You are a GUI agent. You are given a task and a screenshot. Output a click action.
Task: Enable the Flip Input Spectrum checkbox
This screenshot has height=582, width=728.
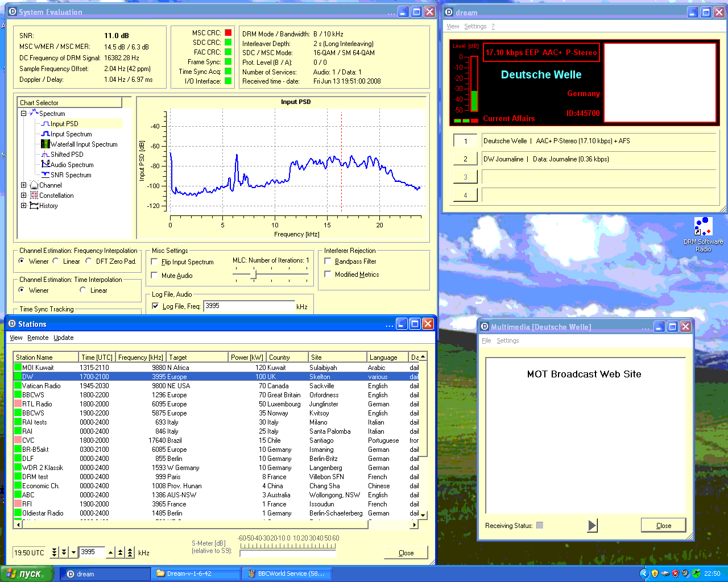(x=154, y=261)
